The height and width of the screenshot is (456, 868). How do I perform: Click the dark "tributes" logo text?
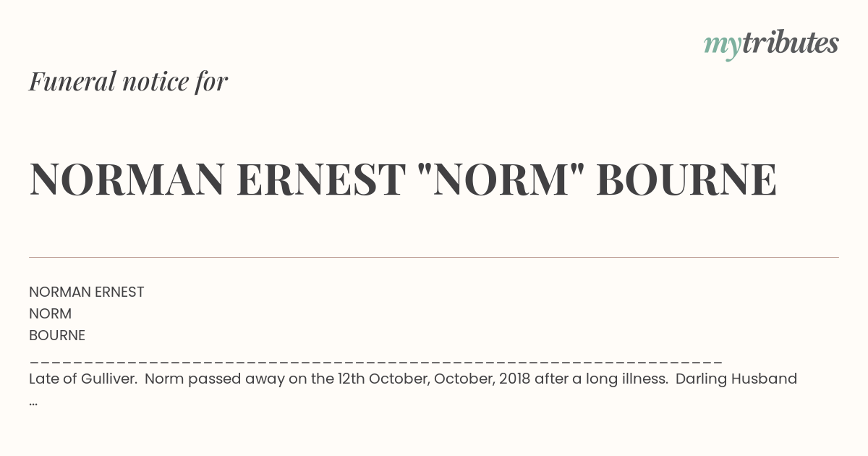790,43
